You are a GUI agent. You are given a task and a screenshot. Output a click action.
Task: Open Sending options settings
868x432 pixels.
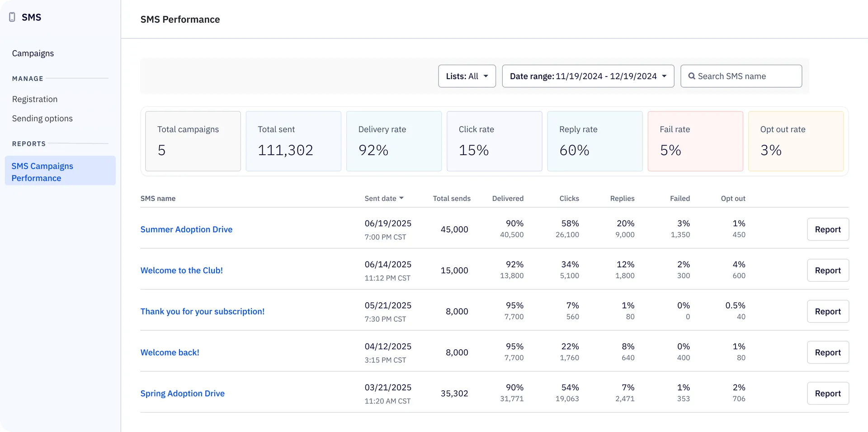click(x=42, y=118)
